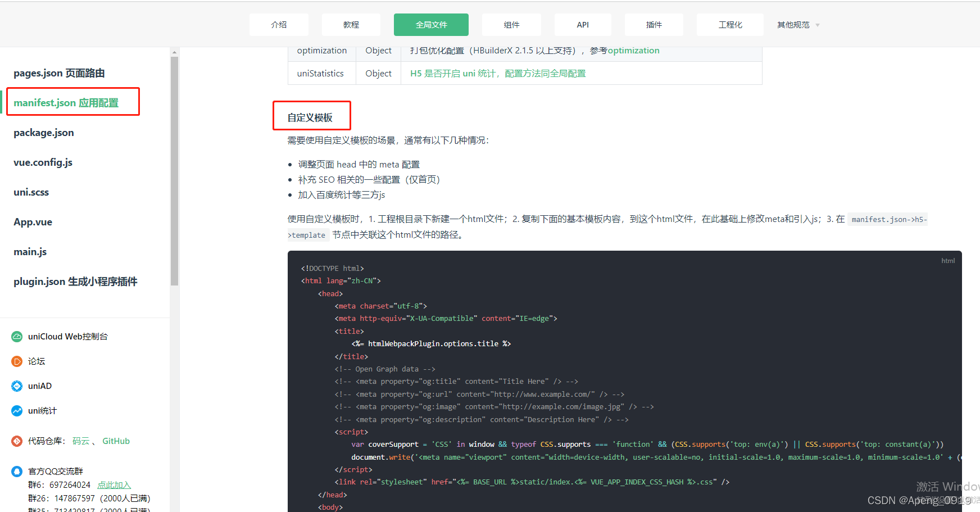The image size is (980, 512).
Task: Click the 群6: 697264024 group number
Action: [x=60, y=485]
